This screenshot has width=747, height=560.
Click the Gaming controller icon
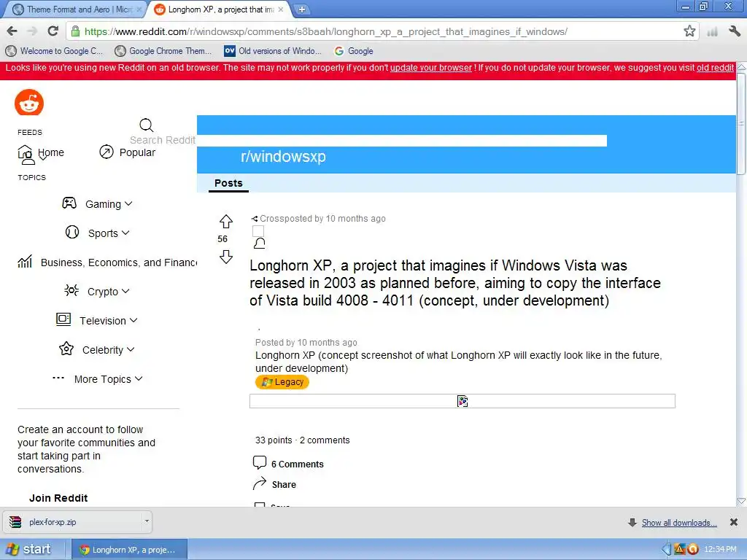click(x=69, y=203)
